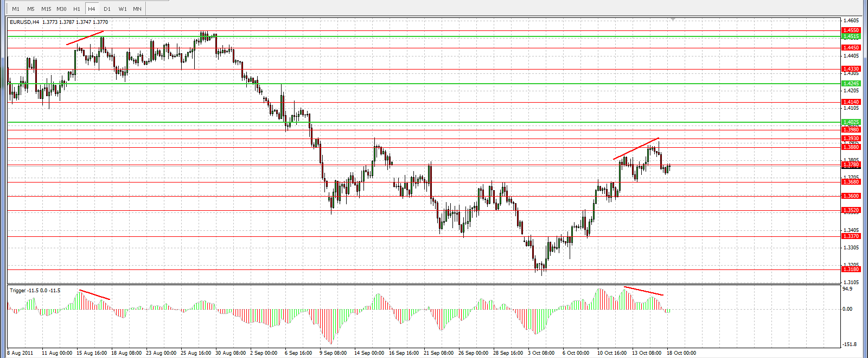The image size is (868, 358).
Task: Select the 1.3930 price level label
Action: coord(851,139)
